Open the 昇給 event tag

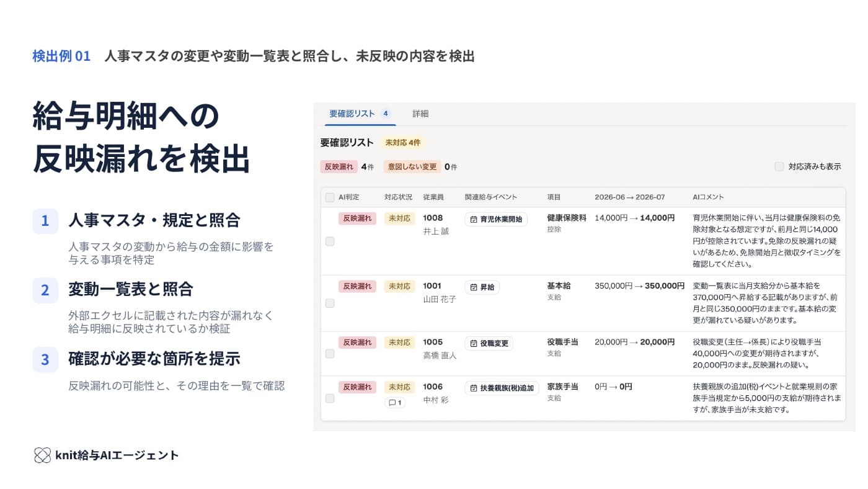pos(482,287)
